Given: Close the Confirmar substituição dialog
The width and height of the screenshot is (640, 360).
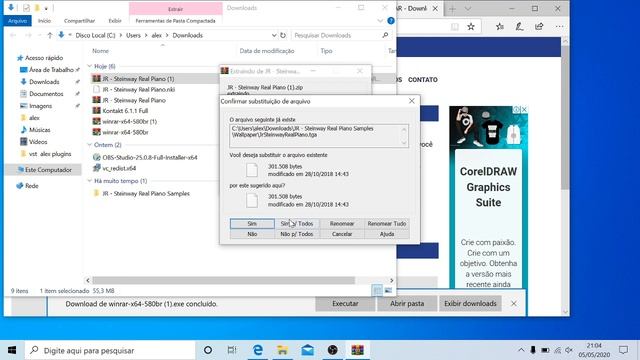Looking at the screenshot, I should 411,101.
